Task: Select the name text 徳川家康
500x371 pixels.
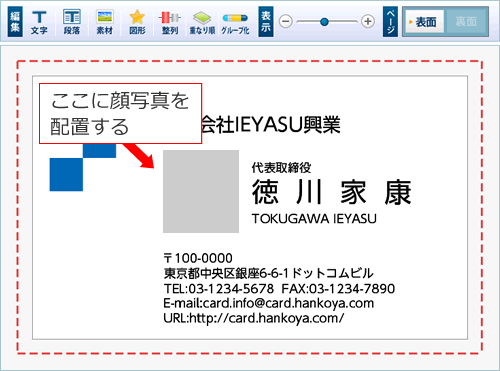Action: point(332,192)
